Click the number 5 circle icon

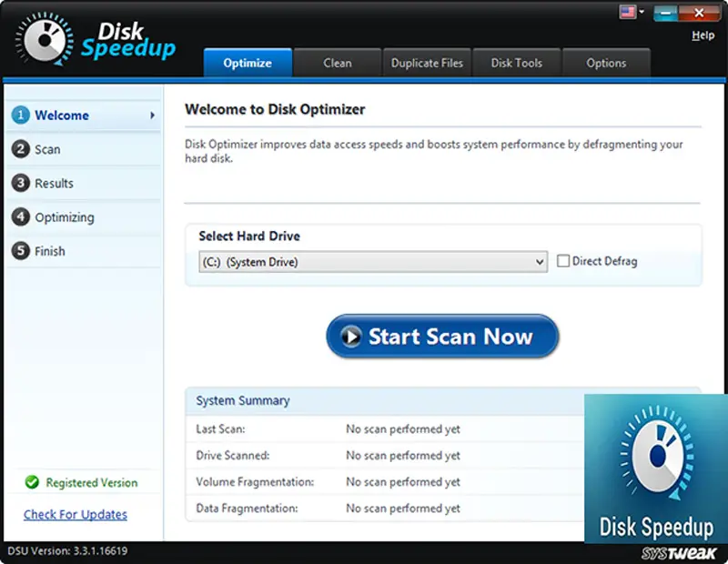pyautogui.click(x=20, y=251)
